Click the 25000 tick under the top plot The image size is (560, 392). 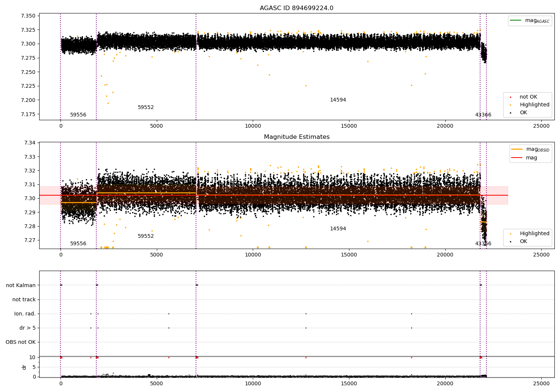[541, 126]
